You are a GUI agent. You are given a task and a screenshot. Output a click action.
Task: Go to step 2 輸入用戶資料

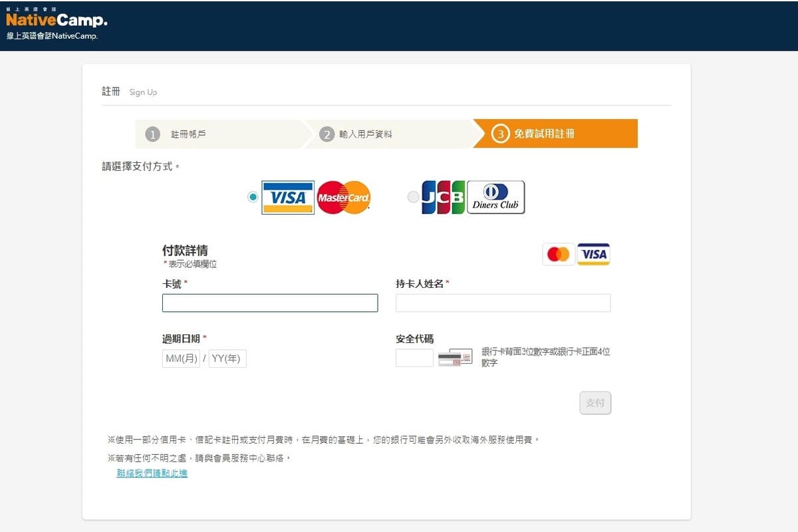[x=388, y=134]
